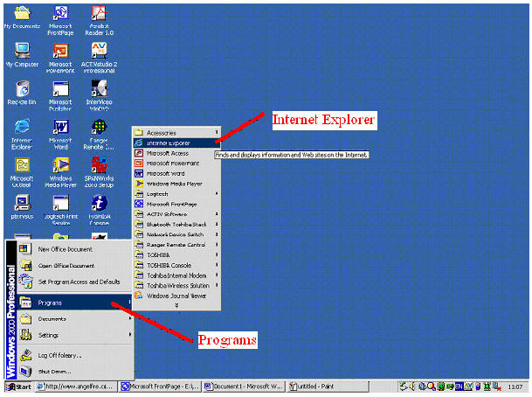The height and width of the screenshot is (397, 532).
Task: Open ACTIVstudio 2 Professional desktop icon
Action: click(99, 58)
